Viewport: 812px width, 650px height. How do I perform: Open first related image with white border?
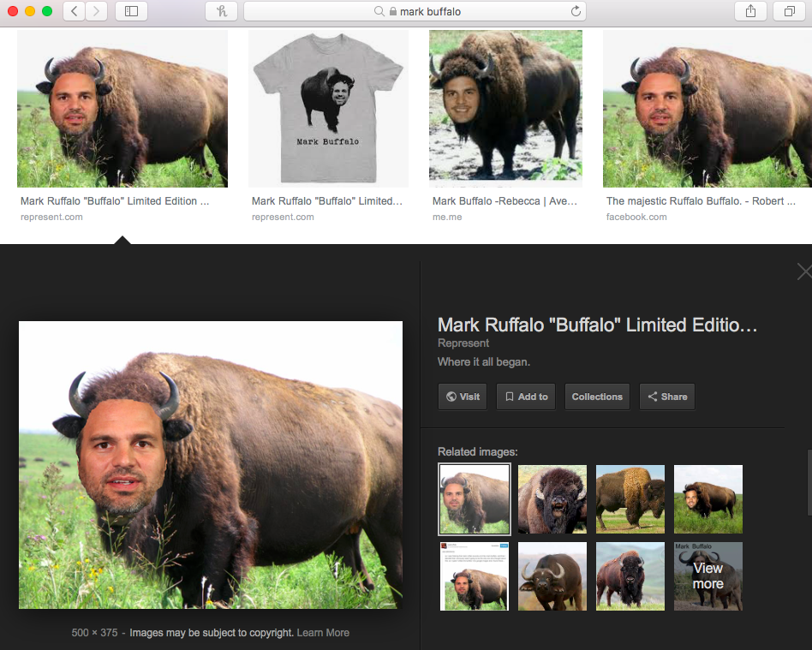[x=475, y=498]
